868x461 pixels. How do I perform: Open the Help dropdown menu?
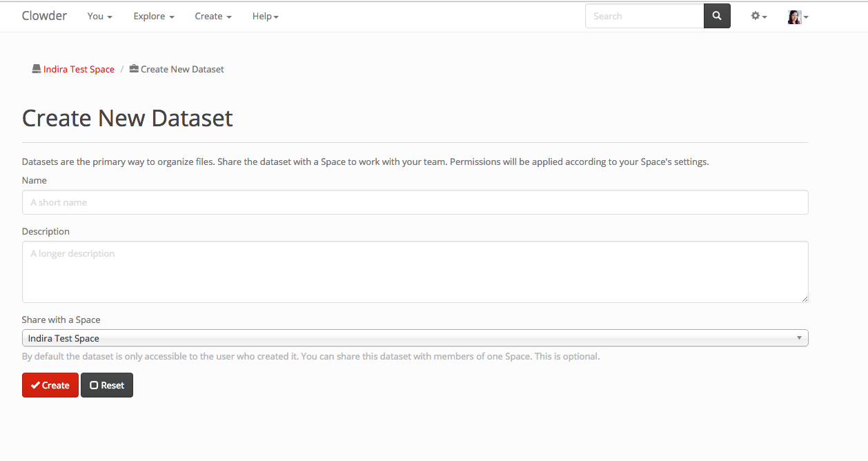point(265,16)
